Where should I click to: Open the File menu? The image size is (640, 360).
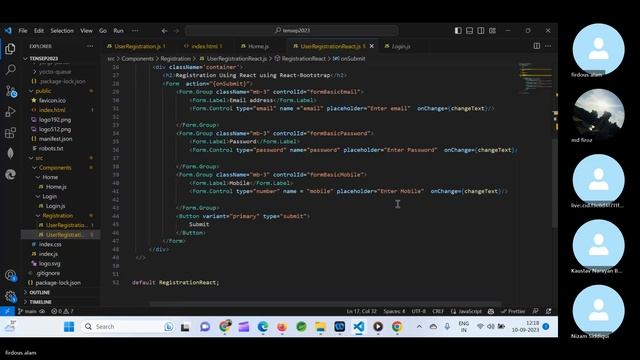point(23,31)
